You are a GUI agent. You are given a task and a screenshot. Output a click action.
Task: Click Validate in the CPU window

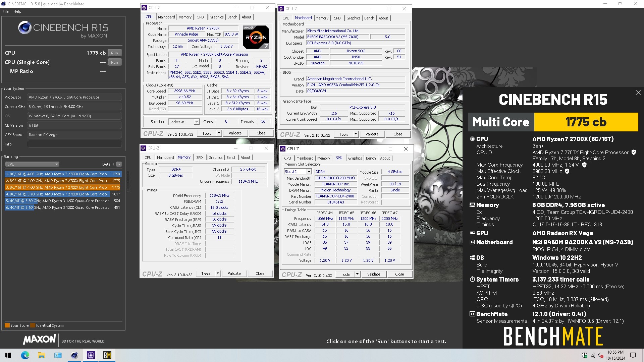click(x=235, y=133)
